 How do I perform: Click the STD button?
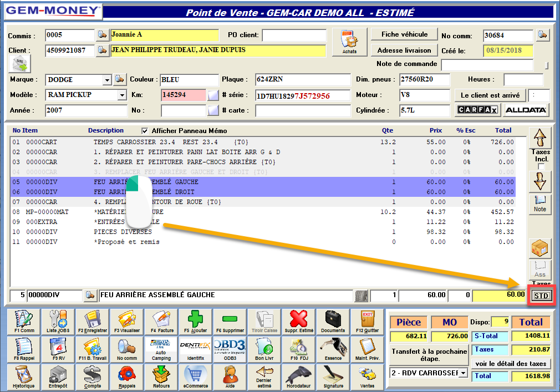[x=542, y=296]
